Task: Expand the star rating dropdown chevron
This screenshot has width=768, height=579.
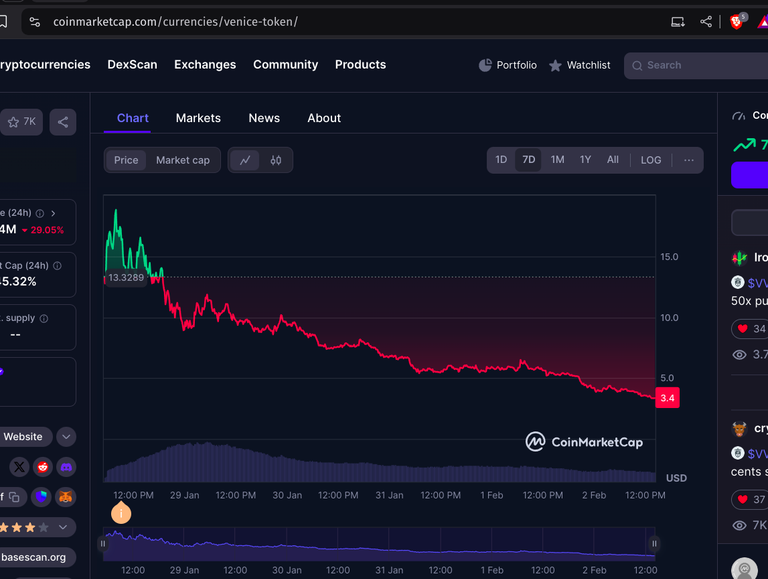Action: click(x=63, y=528)
